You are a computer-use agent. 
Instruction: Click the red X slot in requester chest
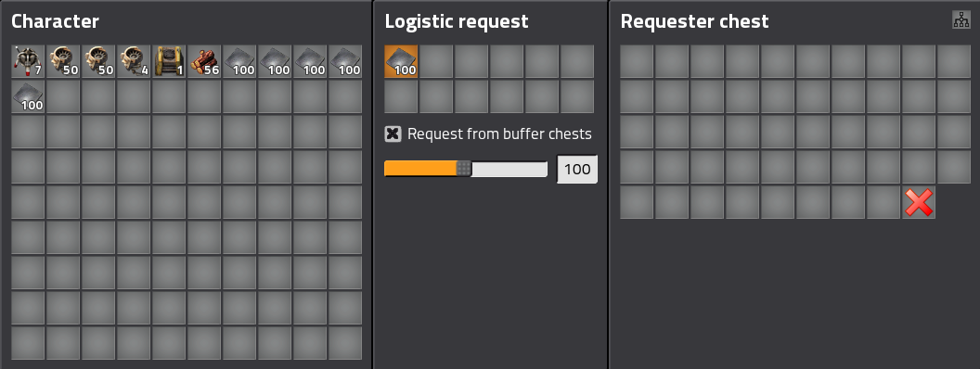[919, 202]
